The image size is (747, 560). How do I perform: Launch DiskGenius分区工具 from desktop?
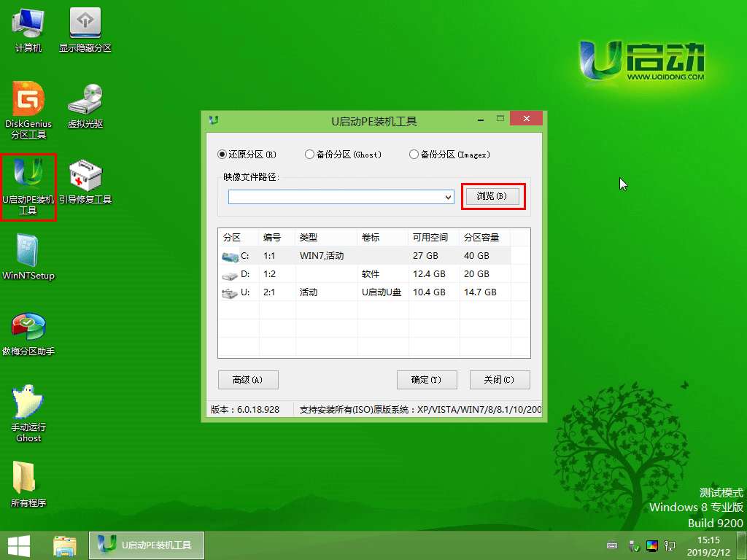28,110
